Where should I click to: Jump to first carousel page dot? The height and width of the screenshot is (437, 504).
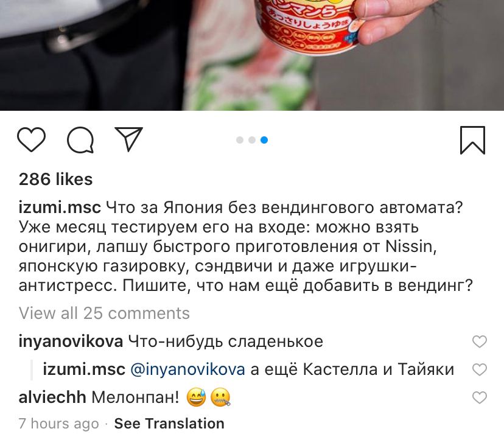240,140
